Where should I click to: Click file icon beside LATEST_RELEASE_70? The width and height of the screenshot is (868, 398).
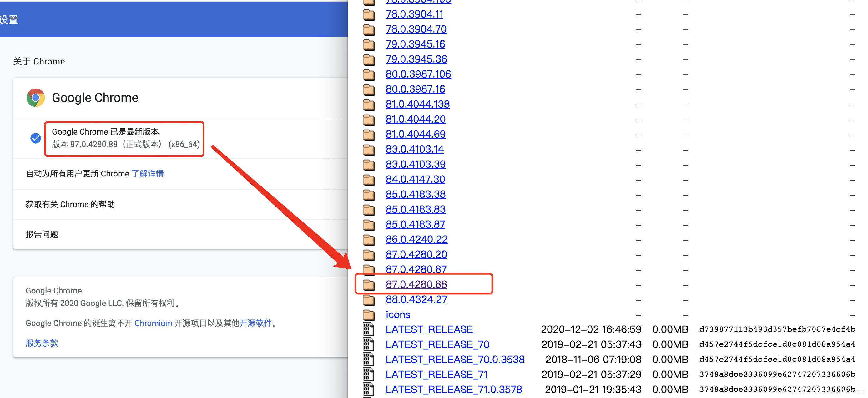pos(368,344)
